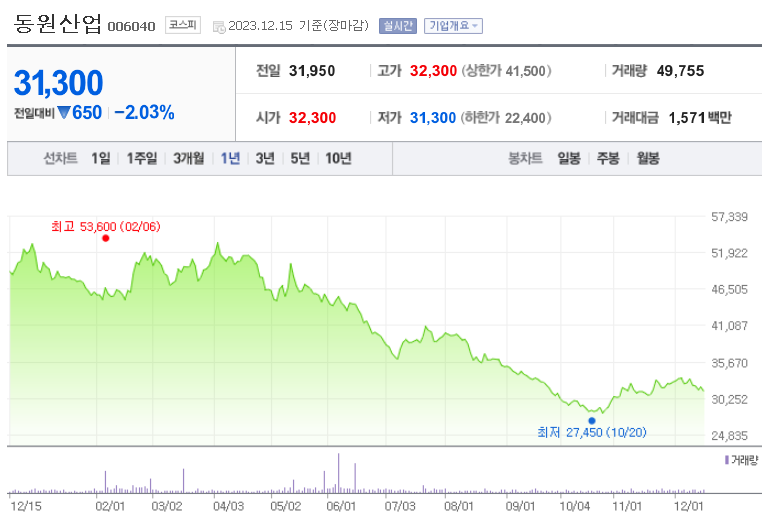Click the 57,339 y-axis label
Image resolution: width=762 pixels, height=520 pixels.
(729, 217)
